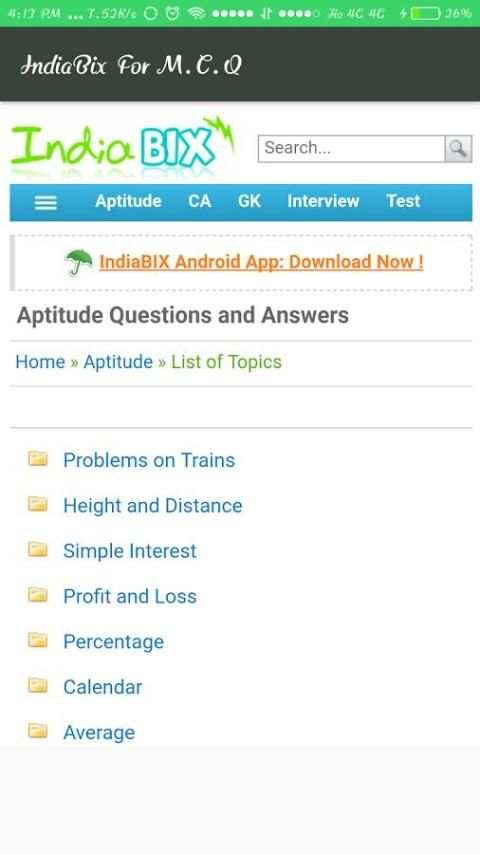Open the hamburger menu icon
The height and width of the screenshot is (854, 480).
click(45, 203)
